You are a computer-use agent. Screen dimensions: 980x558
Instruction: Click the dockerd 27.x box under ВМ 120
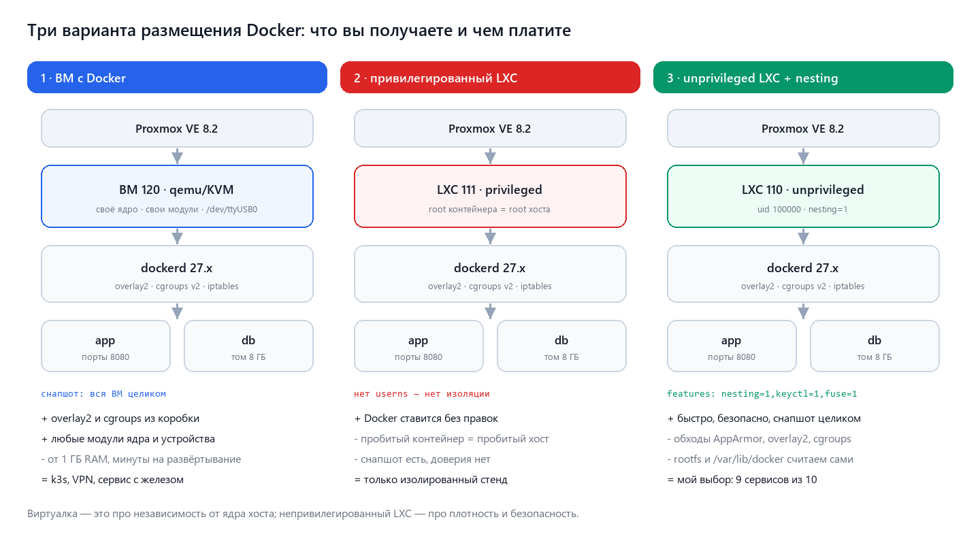[x=177, y=274]
